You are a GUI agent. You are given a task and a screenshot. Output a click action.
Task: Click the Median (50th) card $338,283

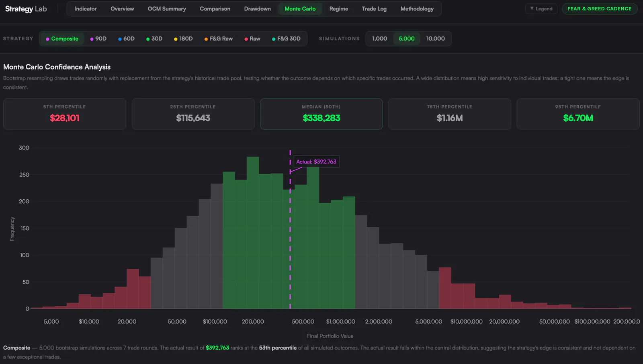(x=321, y=114)
